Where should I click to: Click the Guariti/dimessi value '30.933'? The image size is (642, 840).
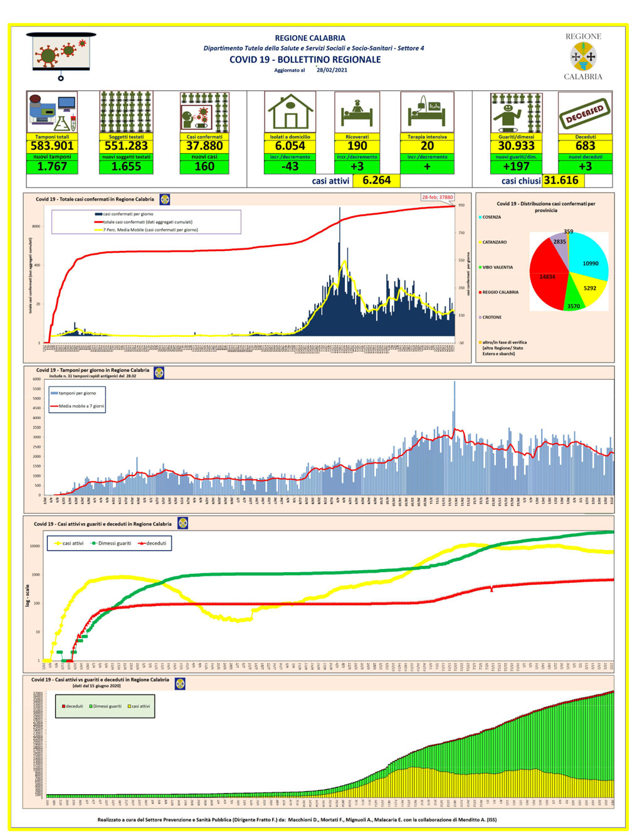click(x=516, y=146)
